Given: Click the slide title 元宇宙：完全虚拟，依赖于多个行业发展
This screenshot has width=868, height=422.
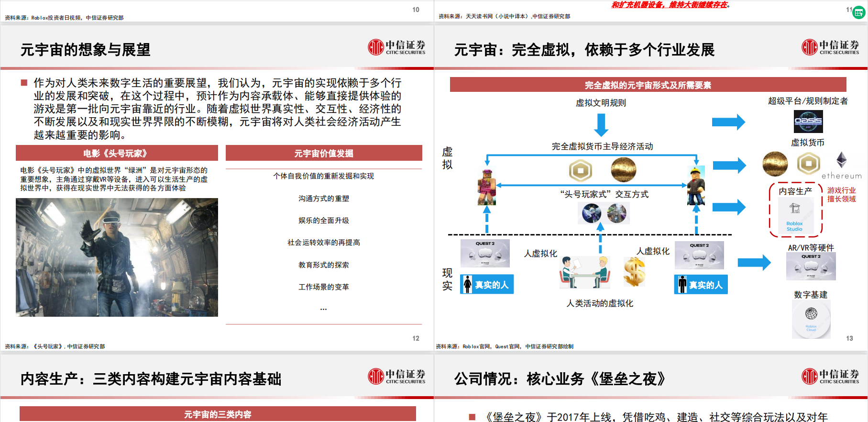Looking at the screenshot, I should [x=584, y=49].
